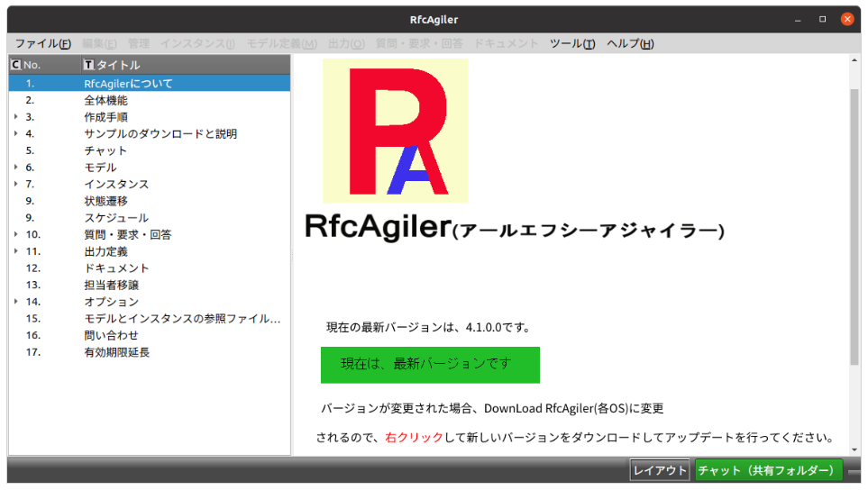This screenshot has width=868, height=490.
Task: Click the green 現在は、最新バージョンです button
Action: click(430, 365)
